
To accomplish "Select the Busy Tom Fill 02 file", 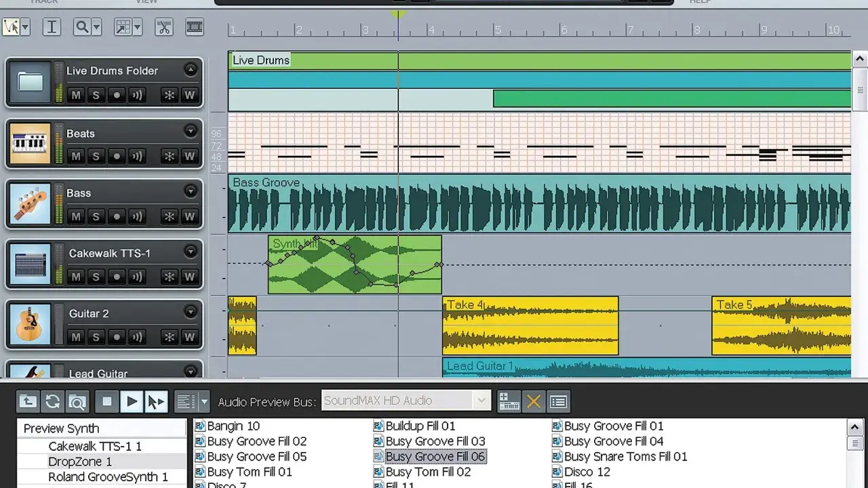I will 428,472.
